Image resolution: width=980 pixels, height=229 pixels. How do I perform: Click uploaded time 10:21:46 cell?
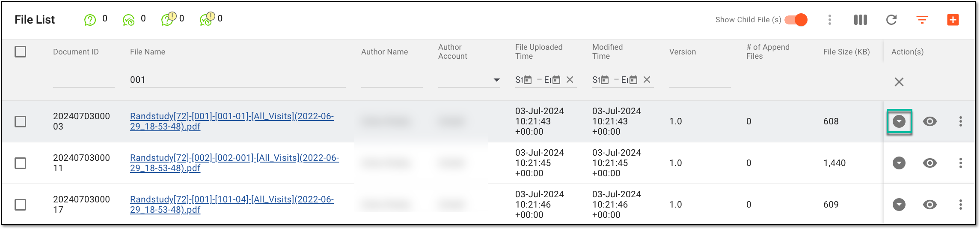click(x=540, y=205)
